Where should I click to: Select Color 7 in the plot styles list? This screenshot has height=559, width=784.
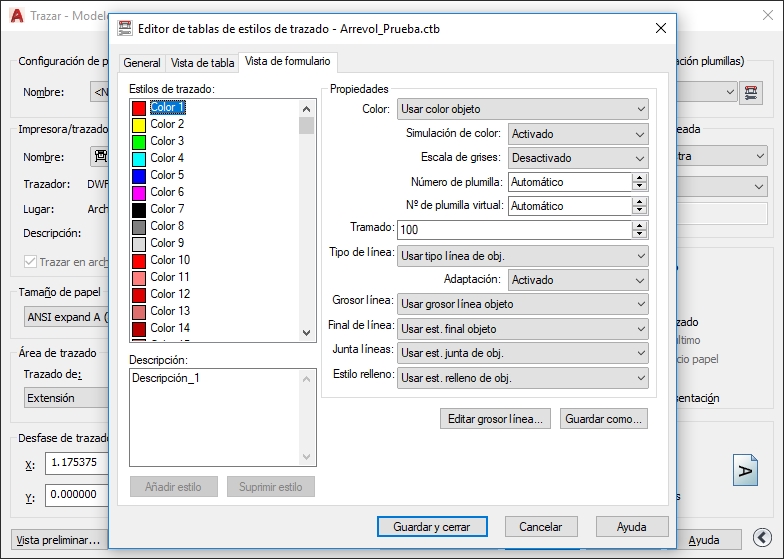(x=167, y=209)
